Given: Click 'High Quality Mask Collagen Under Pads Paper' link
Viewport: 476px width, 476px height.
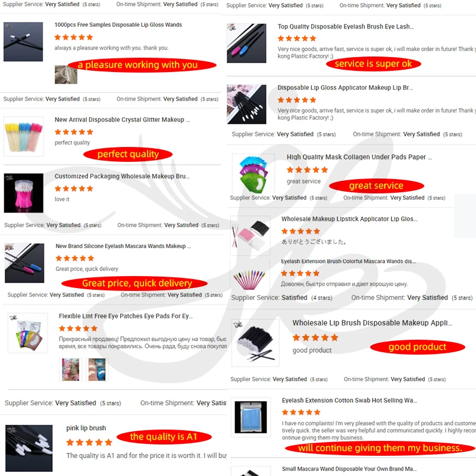Looking at the screenshot, I should 359,157.
